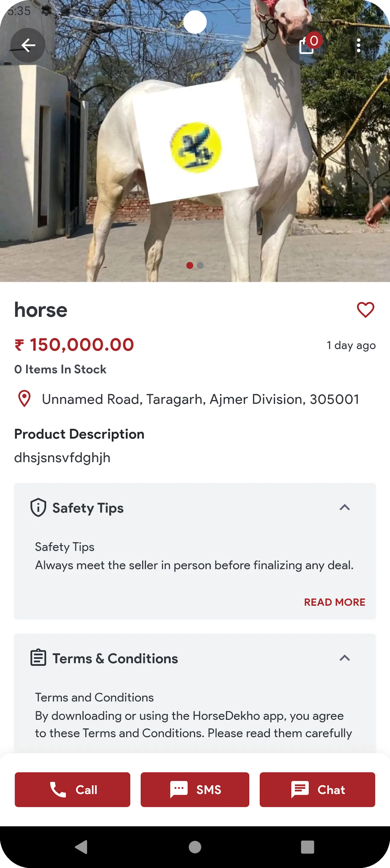The width and height of the screenshot is (390, 868).
Task: Click the Terms & Conditions clipboard icon
Action: (x=38, y=658)
